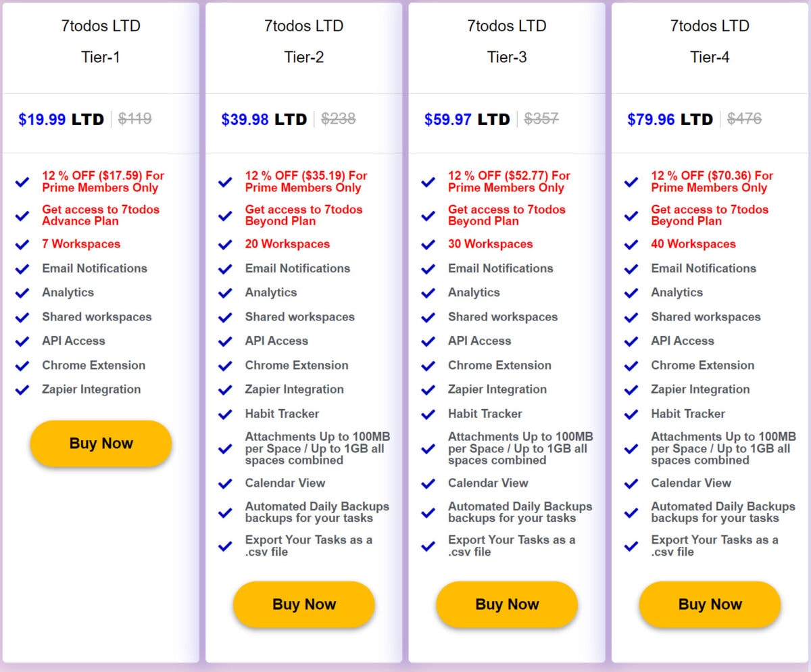811x672 pixels.
Task: Click Buy Now under Tier-2
Action: [x=303, y=604]
